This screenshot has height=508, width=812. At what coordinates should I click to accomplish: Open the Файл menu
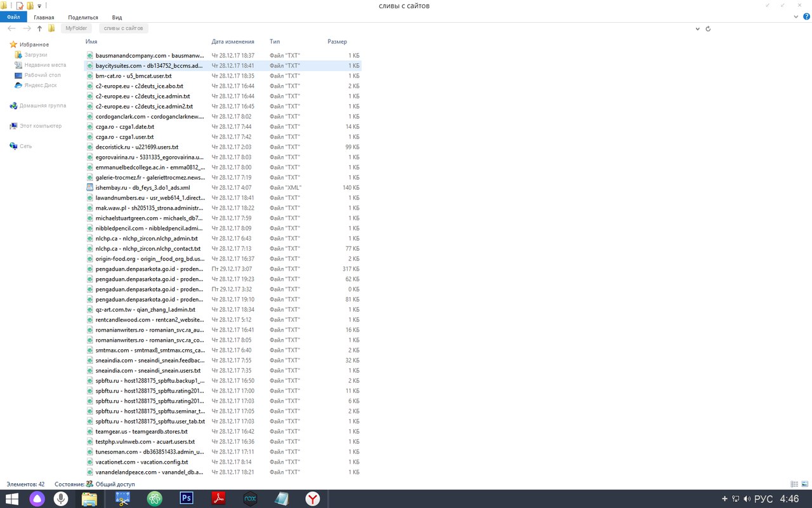[13, 17]
